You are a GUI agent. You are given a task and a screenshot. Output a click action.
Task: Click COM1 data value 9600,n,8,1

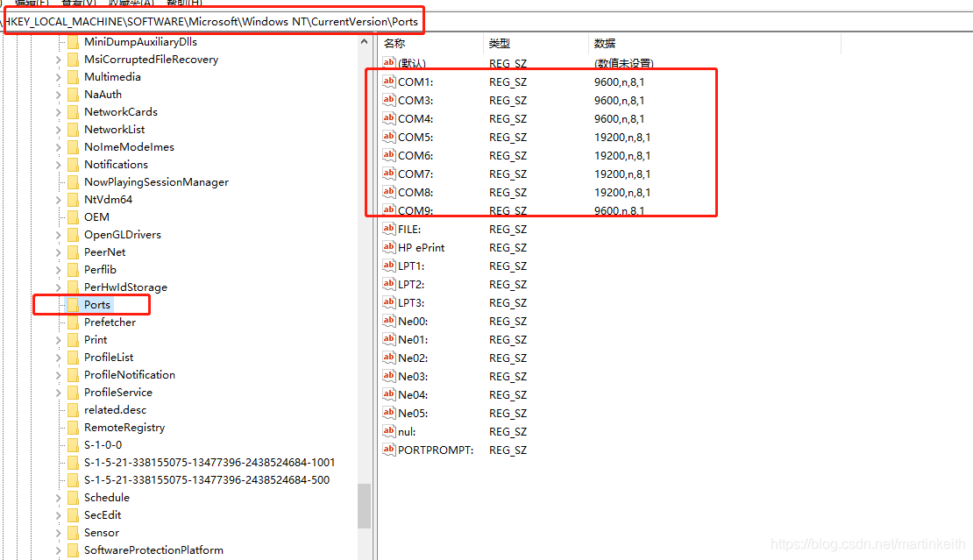tap(619, 82)
